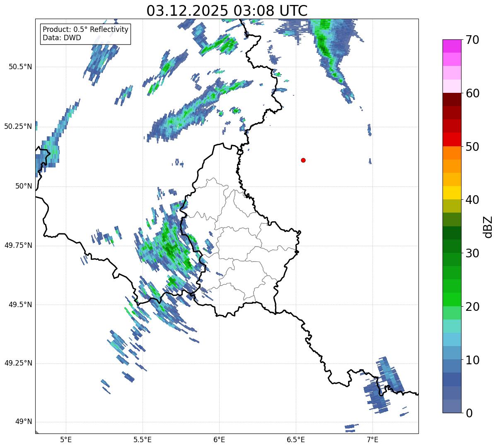Click the 'Data: DWD' label
This screenshot has width=498, height=448.
point(62,38)
